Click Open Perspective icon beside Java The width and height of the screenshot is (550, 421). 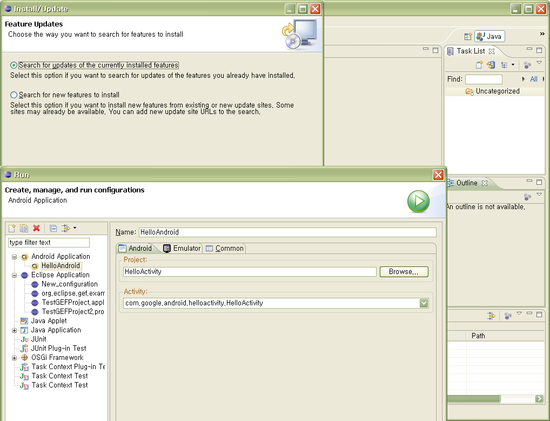click(x=468, y=36)
